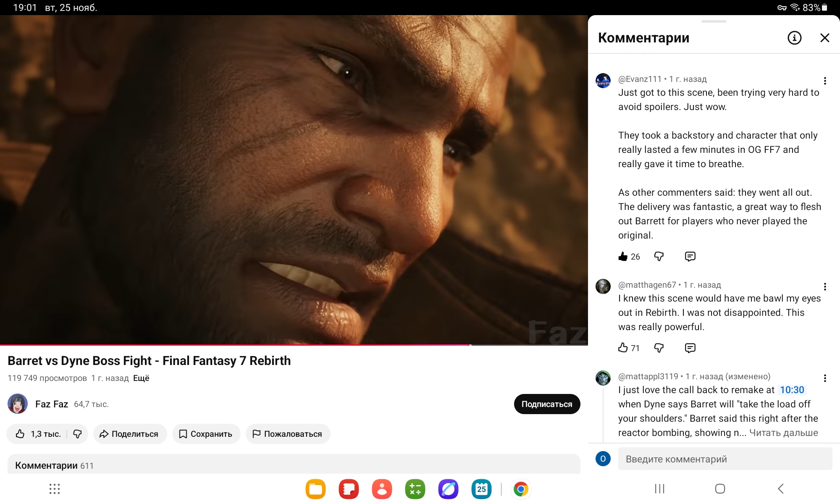Subscribe with Подписаться button
The height and width of the screenshot is (504, 840).
(x=547, y=404)
